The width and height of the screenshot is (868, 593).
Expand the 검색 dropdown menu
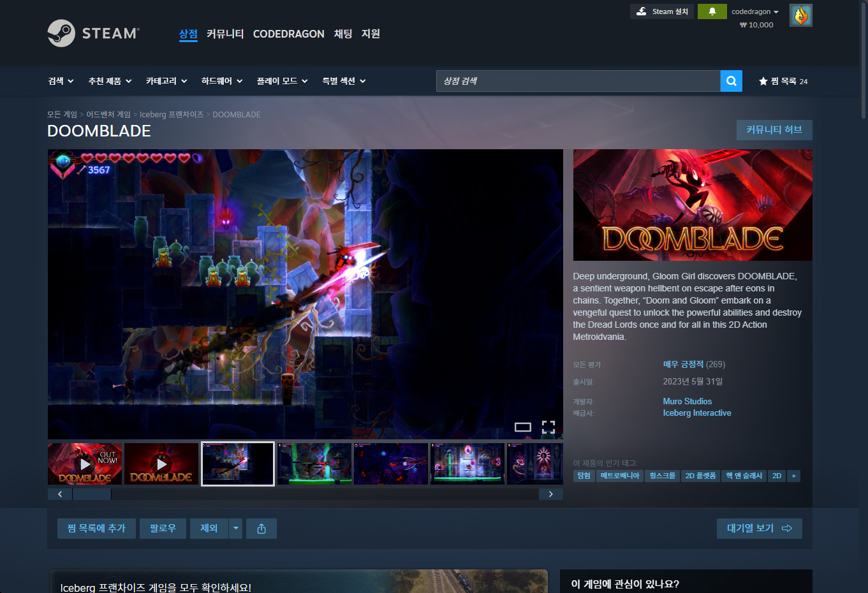click(x=61, y=81)
